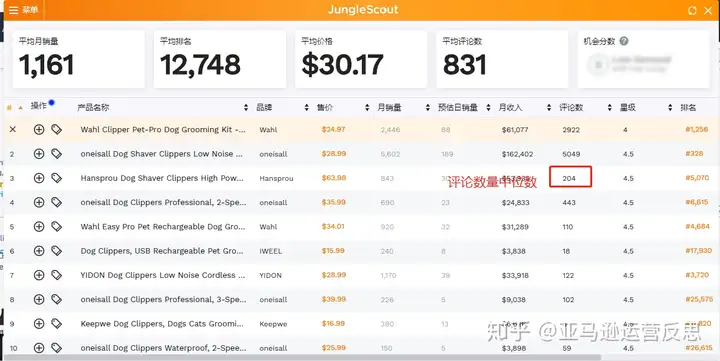Add oneisall Dog Clippers Professional, 2-Spe product
This screenshot has width=720, height=361.
coord(39,202)
